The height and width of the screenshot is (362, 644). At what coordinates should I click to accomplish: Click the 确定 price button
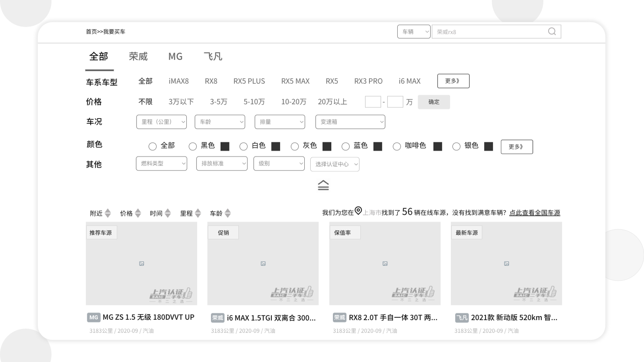(x=434, y=102)
